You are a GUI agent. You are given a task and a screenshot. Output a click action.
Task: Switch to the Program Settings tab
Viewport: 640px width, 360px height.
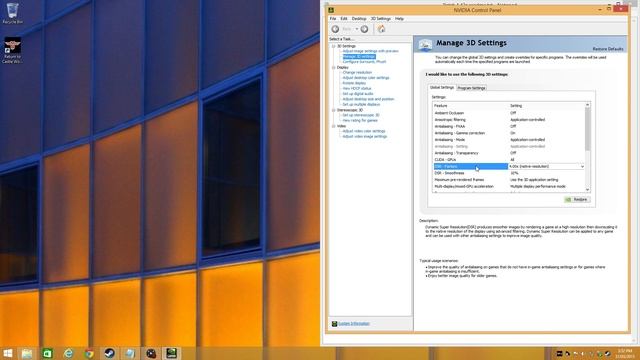[x=471, y=88]
